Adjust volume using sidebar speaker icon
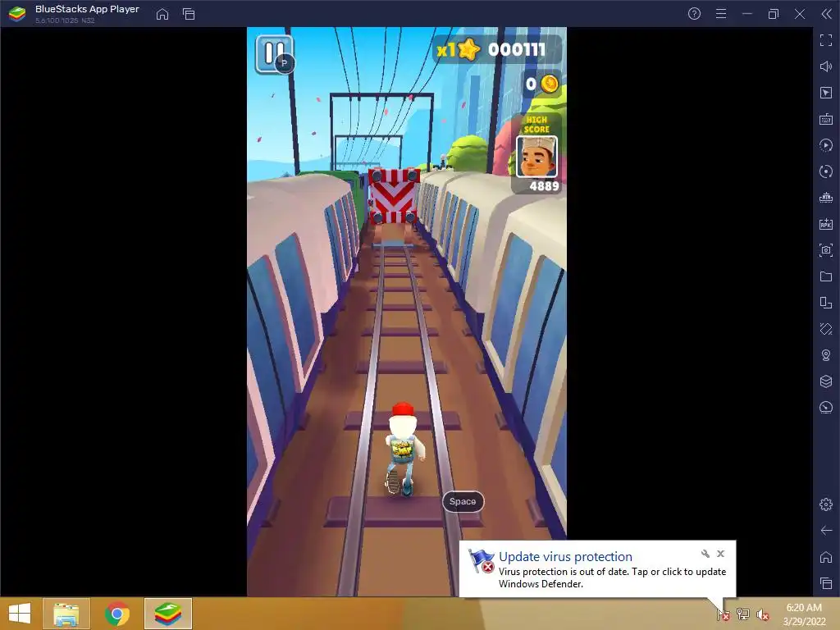The image size is (840, 630). click(826, 66)
